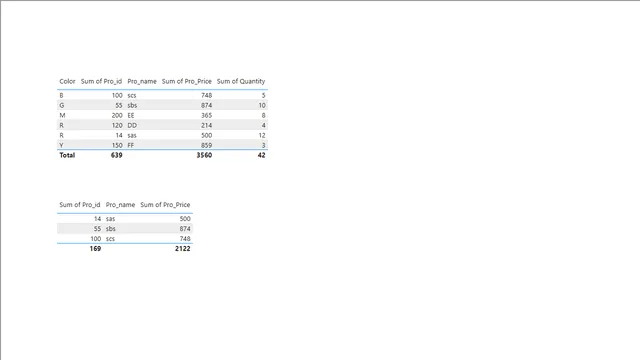Select the color cell M
Screen dimensions: 640x360
pyautogui.click(x=62, y=115)
